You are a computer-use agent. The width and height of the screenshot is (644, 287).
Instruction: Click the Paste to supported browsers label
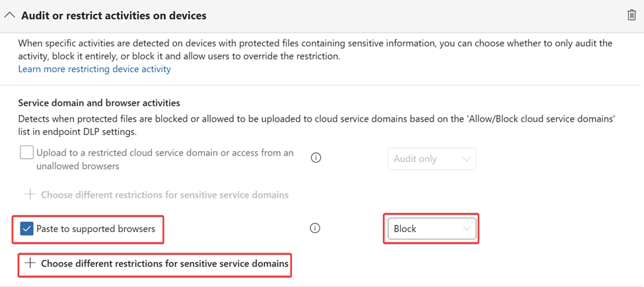click(96, 229)
